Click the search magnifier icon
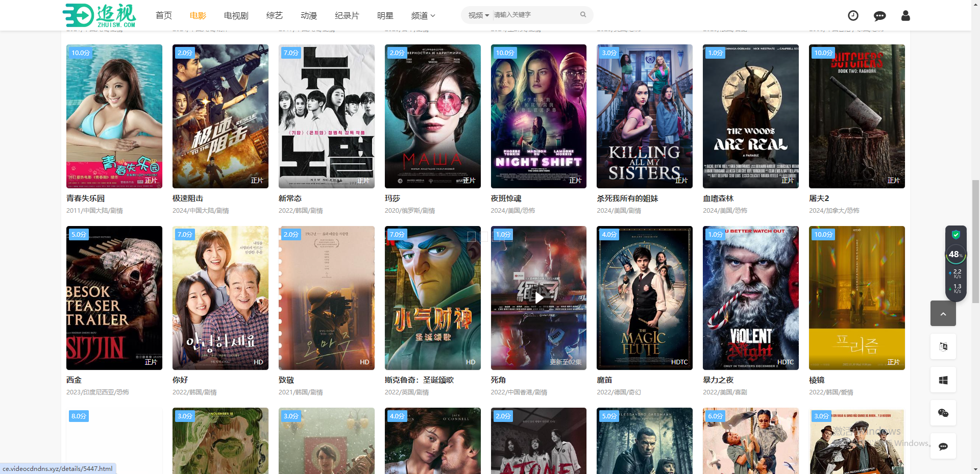Image resolution: width=980 pixels, height=474 pixels. pos(583,15)
